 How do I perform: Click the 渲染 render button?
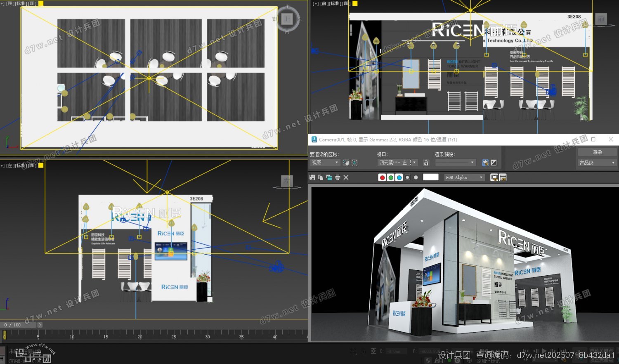click(x=597, y=152)
